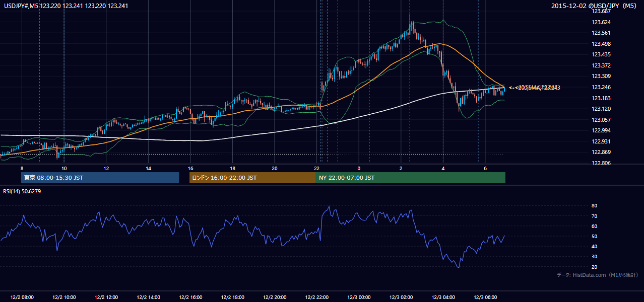This screenshot has width=644, height=302.
Task: Click price axis label 123.183
Action: tap(601, 98)
